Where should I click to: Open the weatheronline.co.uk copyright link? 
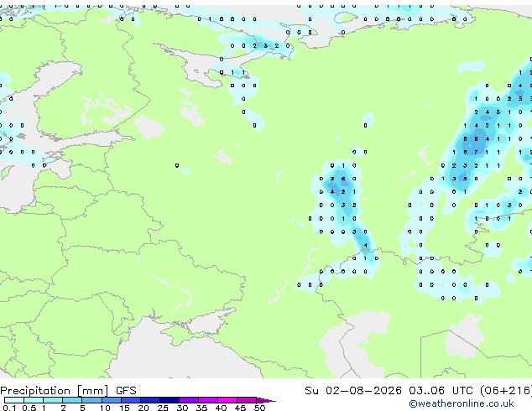click(462, 403)
